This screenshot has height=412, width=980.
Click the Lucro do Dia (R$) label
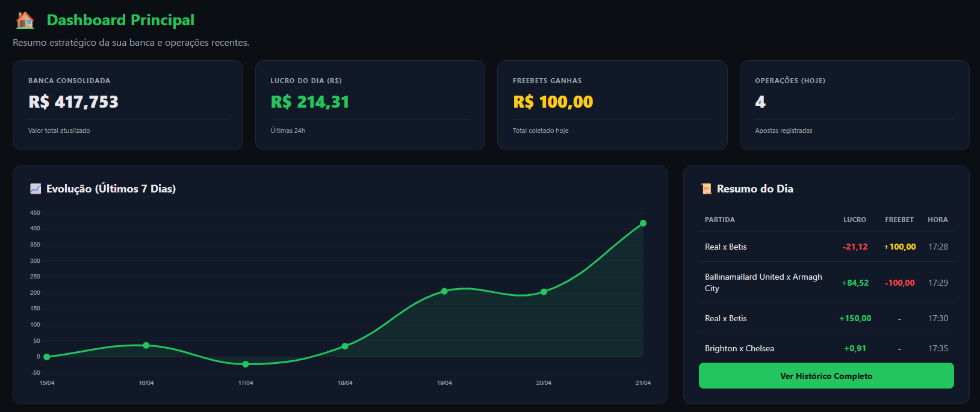[306, 81]
